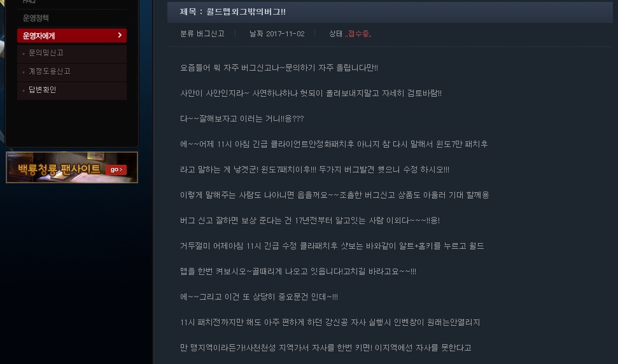Image resolution: width=618 pixels, height=364 pixels.
Task: Click the red 접수중 status text
Action: [x=358, y=34]
